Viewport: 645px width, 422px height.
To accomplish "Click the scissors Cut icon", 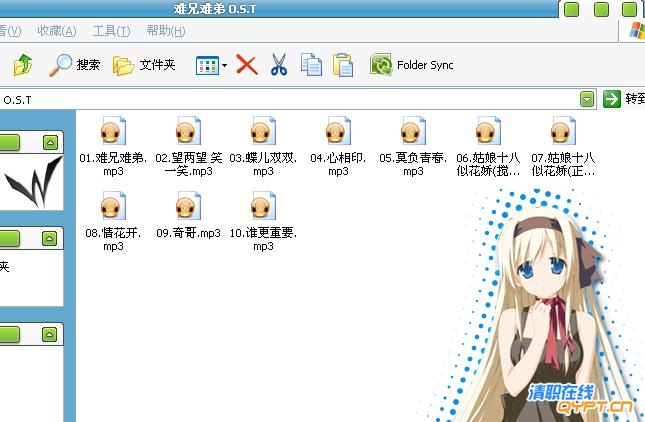I will [x=279, y=65].
